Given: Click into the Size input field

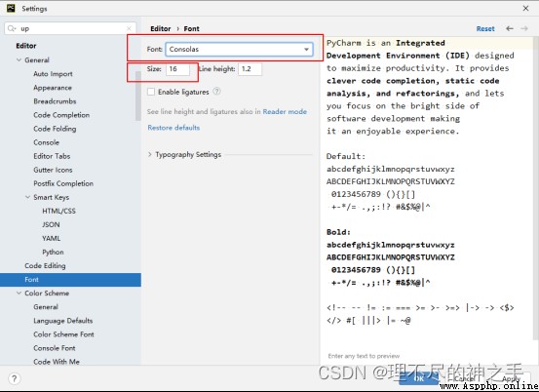Looking at the screenshot, I should click(x=177, y=69).
